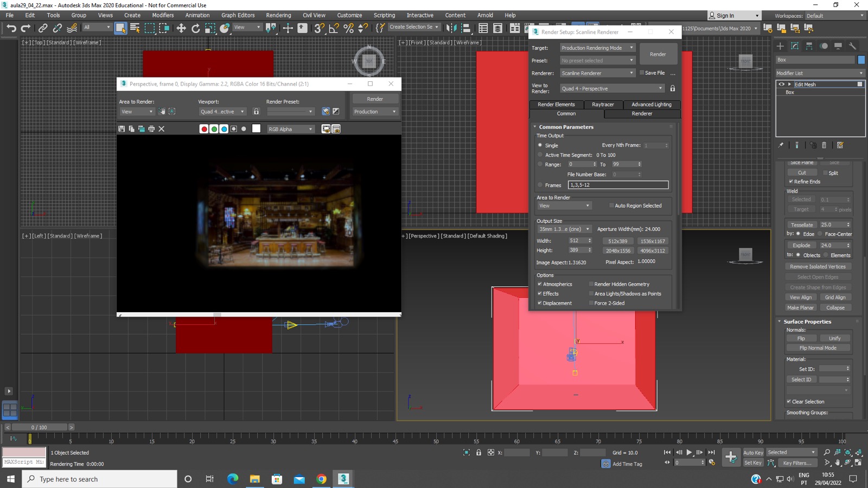This screenshot has height=488, width=868.
Task: Open the Utilities command panel wrench icon
Action: [853, 46]
